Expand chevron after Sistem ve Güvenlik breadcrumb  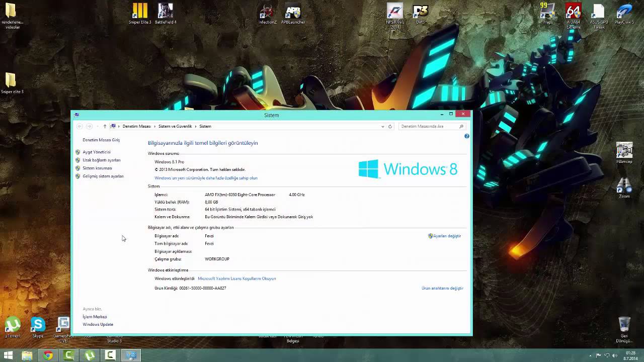[196, 126]
